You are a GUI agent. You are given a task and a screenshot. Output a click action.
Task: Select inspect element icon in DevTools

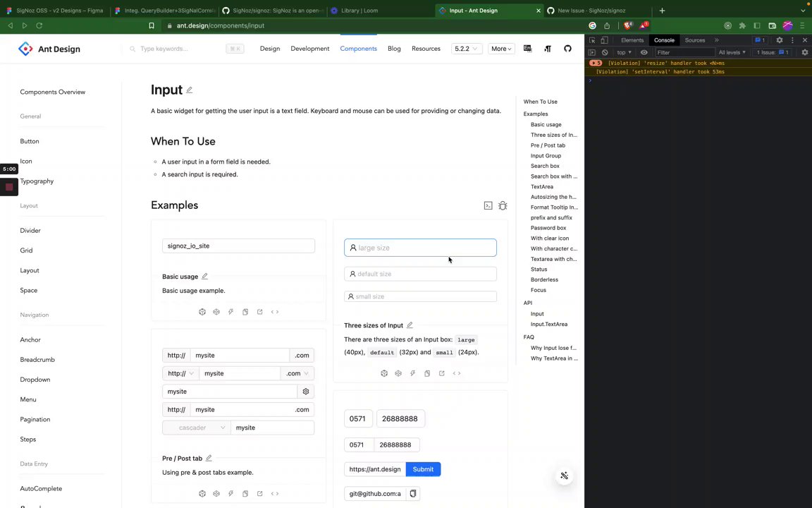(592, 40)
